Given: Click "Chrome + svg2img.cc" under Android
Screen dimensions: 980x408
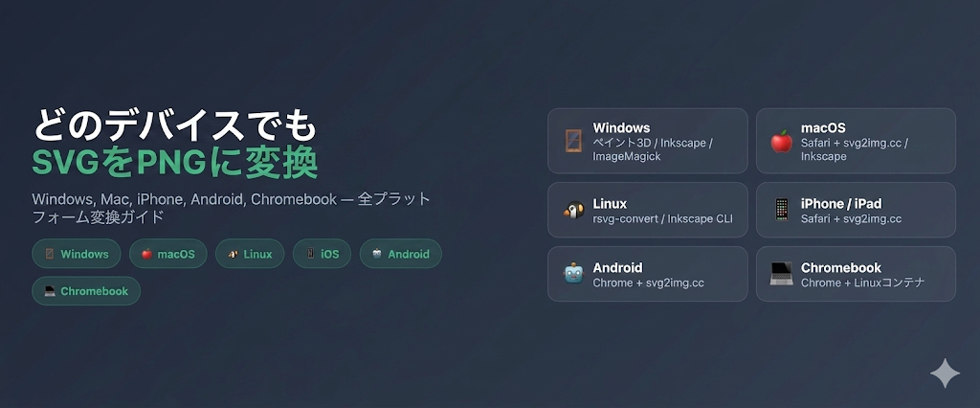Looking at the screenshot, I should [x=649, y=283].
